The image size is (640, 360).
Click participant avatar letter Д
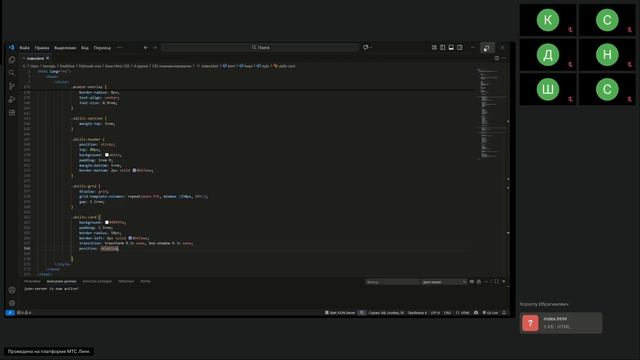[x=548, y=55]
